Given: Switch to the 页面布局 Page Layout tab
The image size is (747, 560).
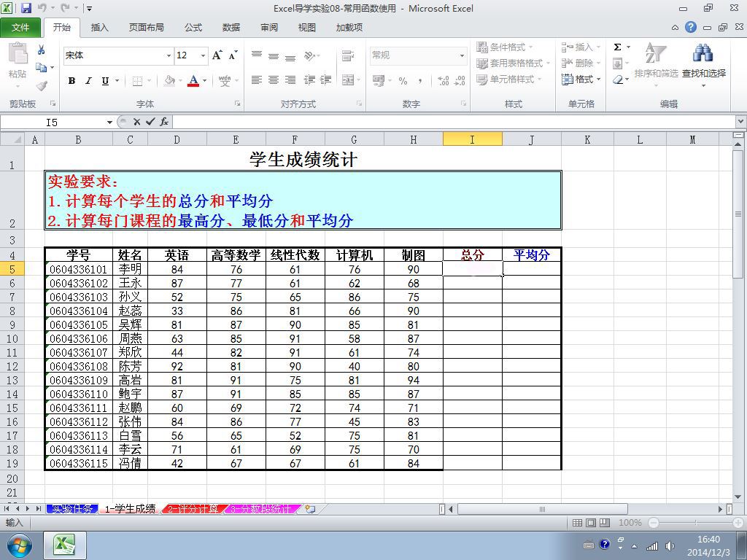Looking at the screenshot, I should point(146,28).
